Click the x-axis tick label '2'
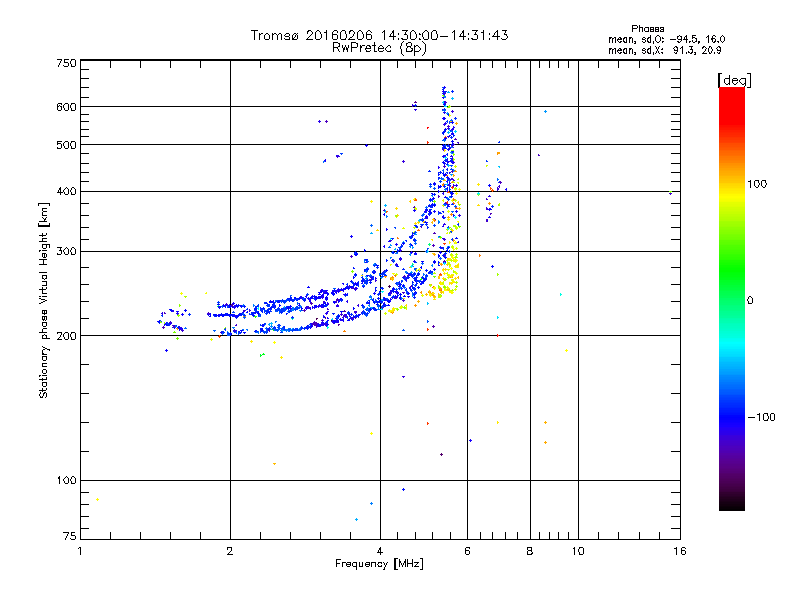800x600 pixels. pos(230,551)
